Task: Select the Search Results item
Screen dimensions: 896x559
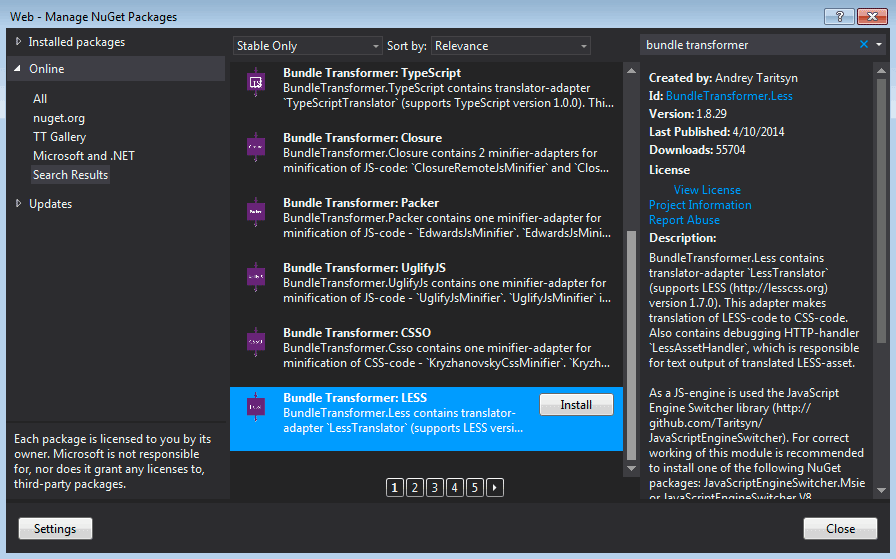Action: pyautogui.click(x=70, y=175)
